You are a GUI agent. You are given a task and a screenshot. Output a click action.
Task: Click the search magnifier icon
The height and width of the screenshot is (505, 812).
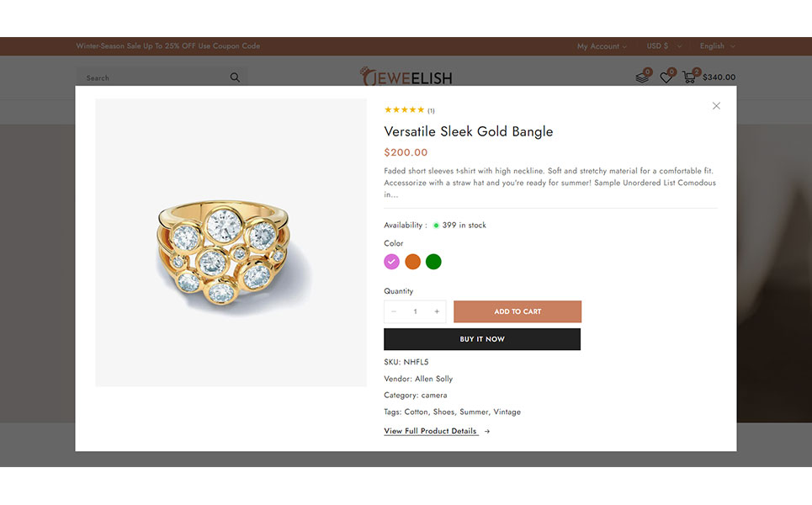235,77
